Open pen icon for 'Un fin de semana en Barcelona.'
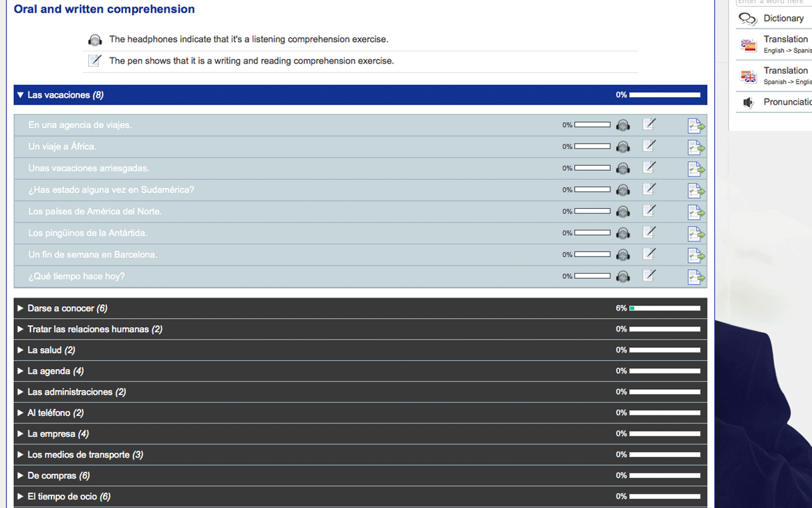 (649, 254)
